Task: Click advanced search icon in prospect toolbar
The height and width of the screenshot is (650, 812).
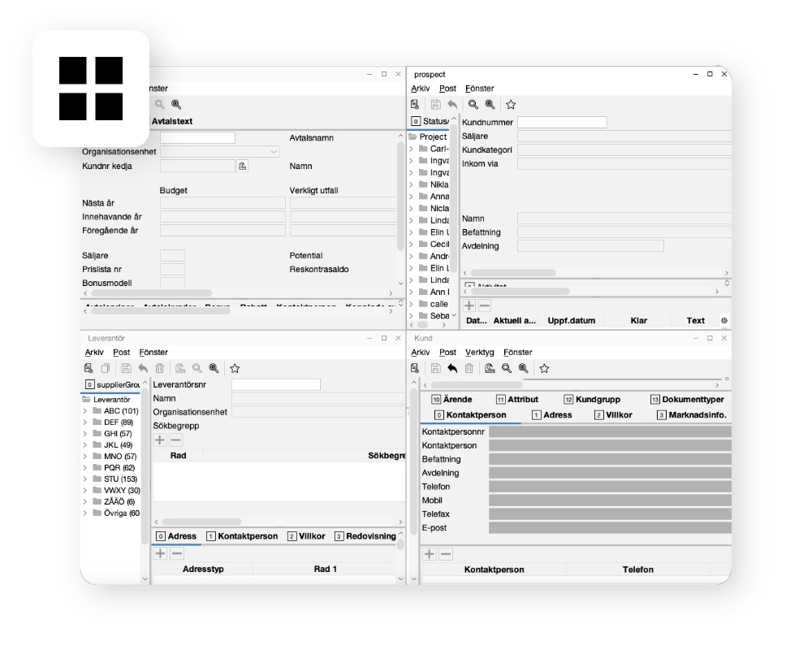Action: tap(490, 105)
